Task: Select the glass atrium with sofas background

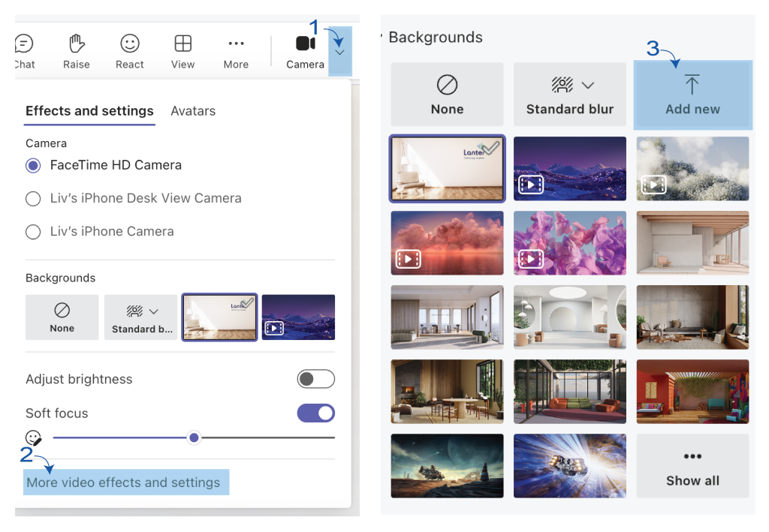Action: tap(570, 392)
